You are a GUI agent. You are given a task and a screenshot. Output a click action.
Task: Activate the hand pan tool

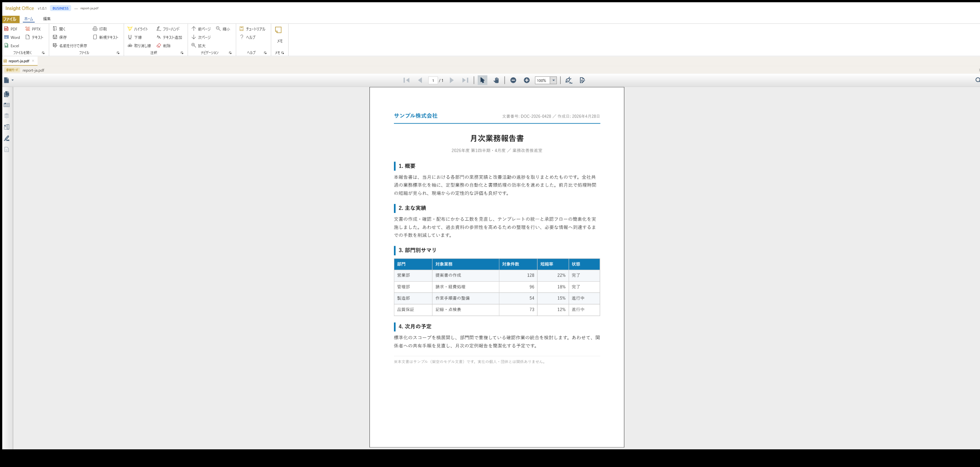pyautogui.click(x=496, y=80)
